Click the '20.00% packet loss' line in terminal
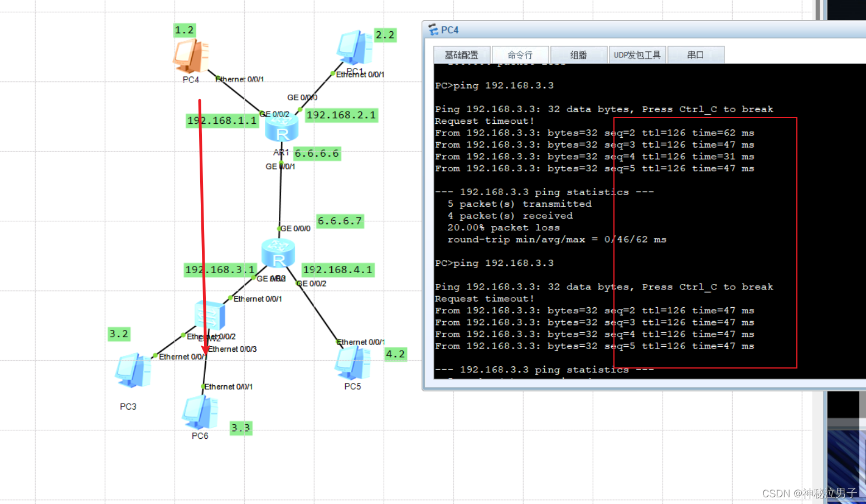866x504 pixels. point(504,227)
